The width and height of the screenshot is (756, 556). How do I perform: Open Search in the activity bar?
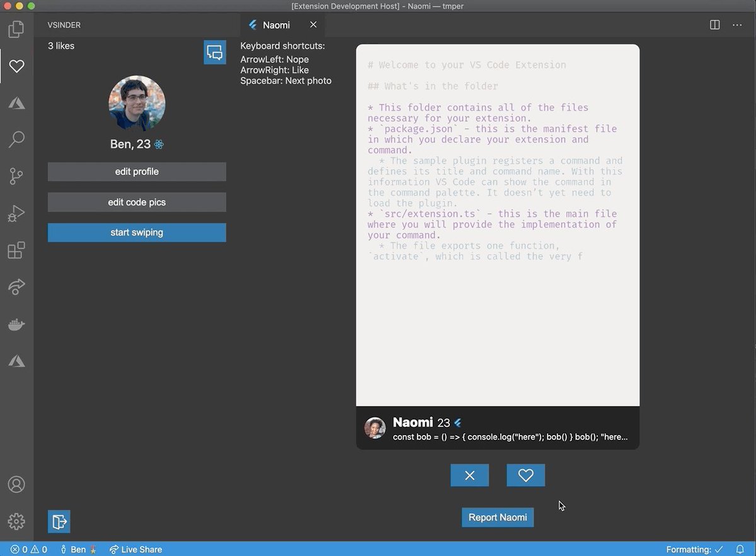(x=16, y=139)
